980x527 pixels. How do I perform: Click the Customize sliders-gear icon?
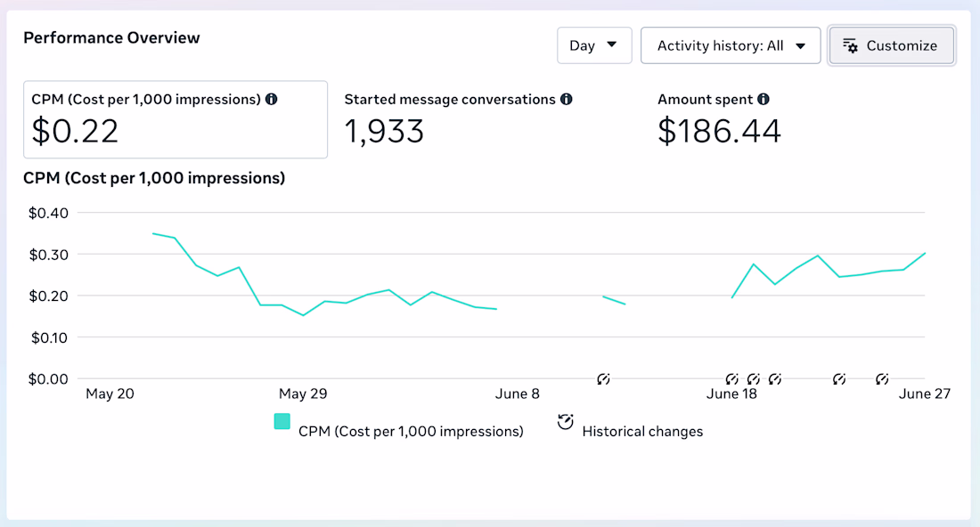[850, 45]
